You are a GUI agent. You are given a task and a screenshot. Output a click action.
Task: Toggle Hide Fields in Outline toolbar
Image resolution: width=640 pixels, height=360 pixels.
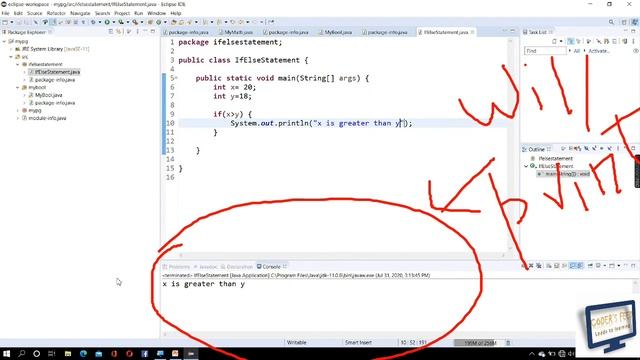587,149
